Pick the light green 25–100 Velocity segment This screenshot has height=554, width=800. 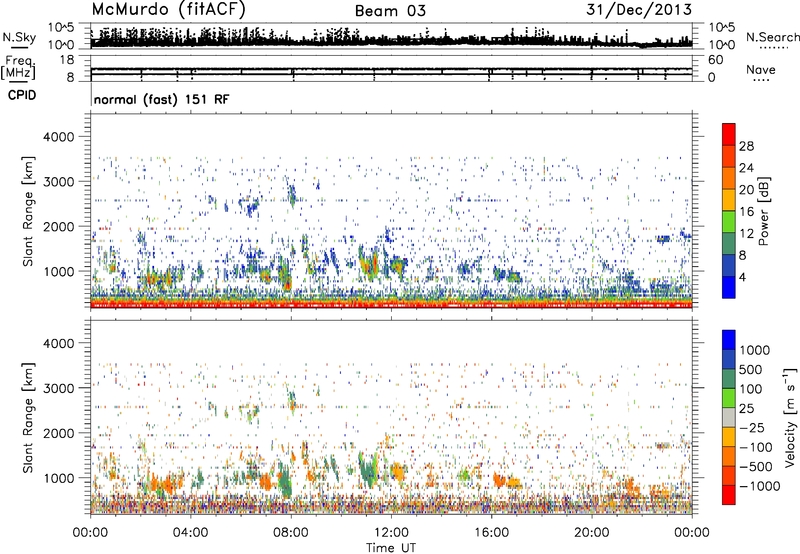(729, 398)
